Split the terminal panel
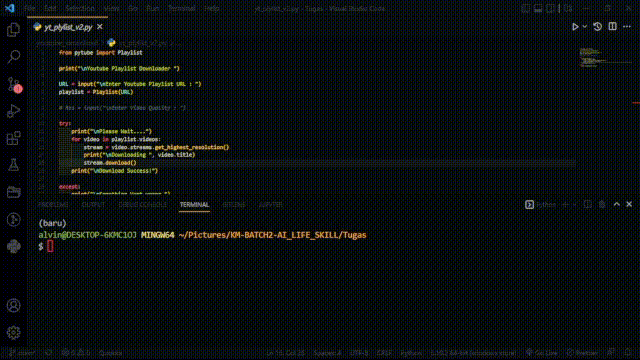Image resolution: width=640 pixels, height=360 pixels. pos(588,204)
